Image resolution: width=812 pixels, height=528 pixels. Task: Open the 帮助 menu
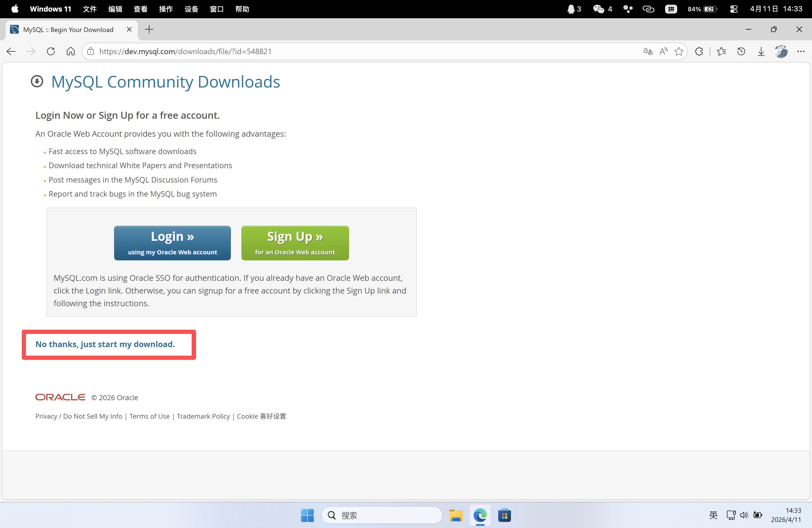[242, 9]
